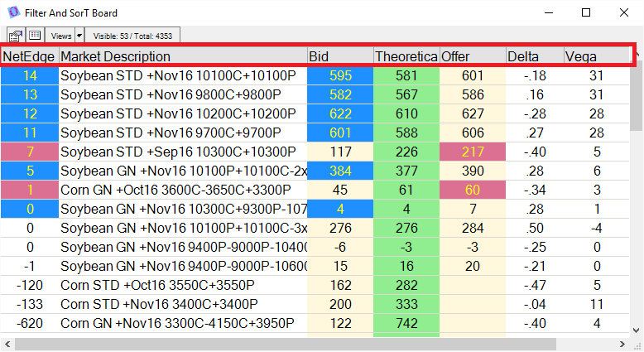Maximize the Filter And SorT Board window
This screenshot has height=352, width=644.
click(x=586, y=12)
